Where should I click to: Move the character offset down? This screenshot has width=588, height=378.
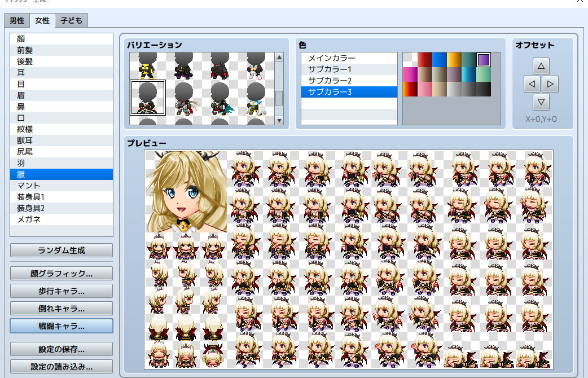click(x=541, y=102)
